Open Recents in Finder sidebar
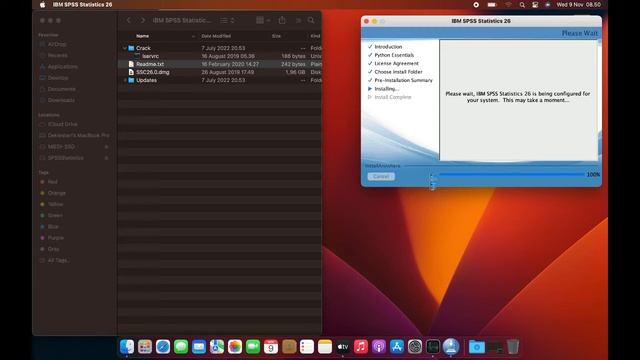This screenshot has height=360, width=640. (x=58, y=55)
